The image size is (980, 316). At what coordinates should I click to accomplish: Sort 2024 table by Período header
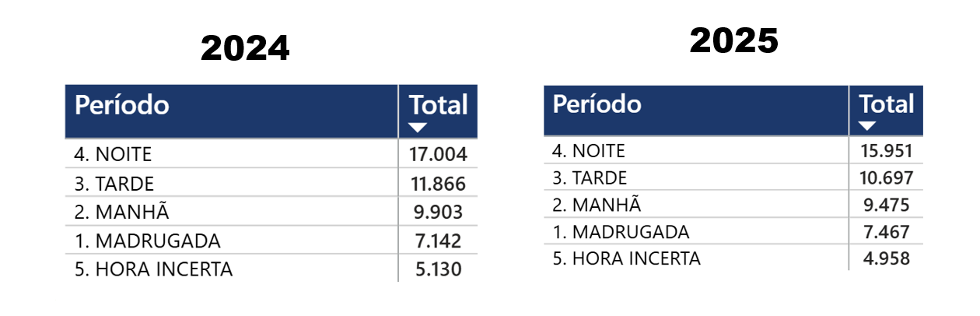[121, 105]
